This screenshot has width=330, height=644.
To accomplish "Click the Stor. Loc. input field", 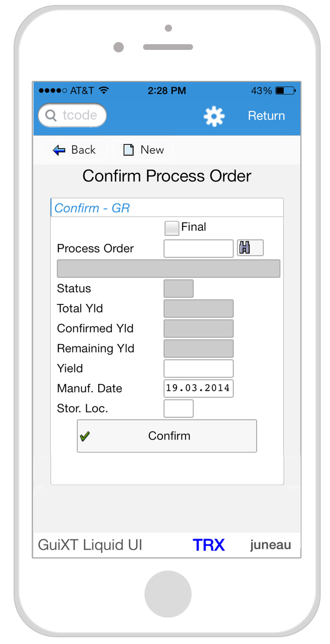I will (178, 408).
